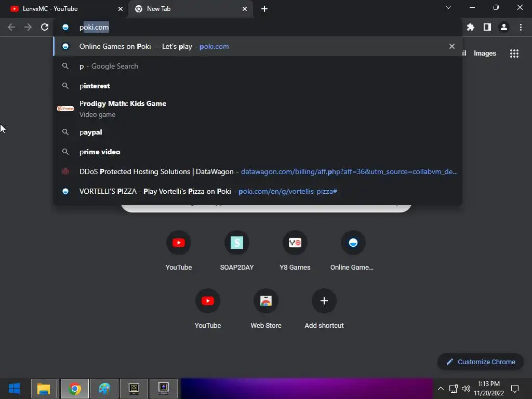Click the browser forward arrow
Screen dimensions: 532x399
28,27
